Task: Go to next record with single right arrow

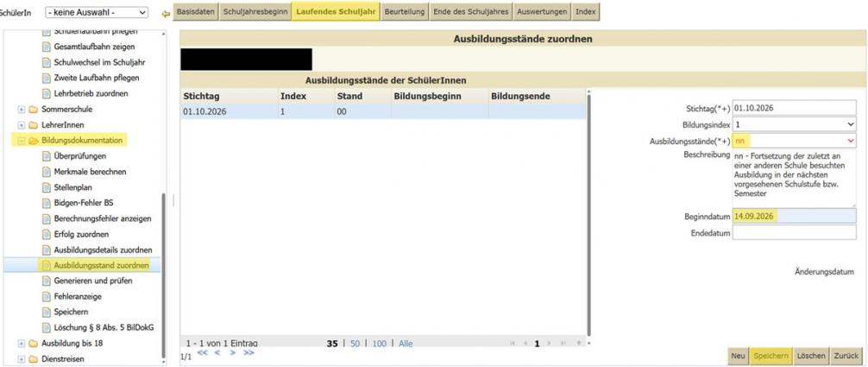Action: coord(233,352)
